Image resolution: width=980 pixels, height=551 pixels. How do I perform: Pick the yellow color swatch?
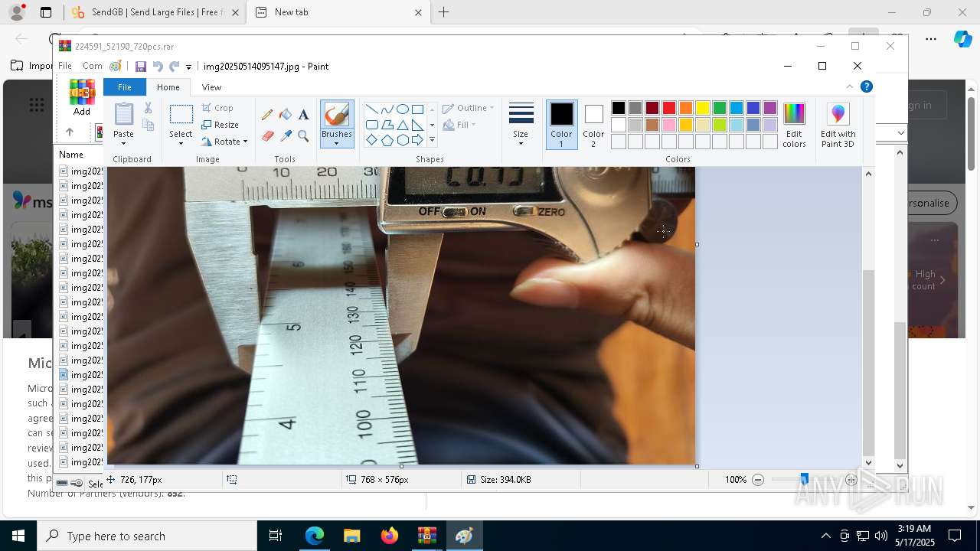[703, 108]
